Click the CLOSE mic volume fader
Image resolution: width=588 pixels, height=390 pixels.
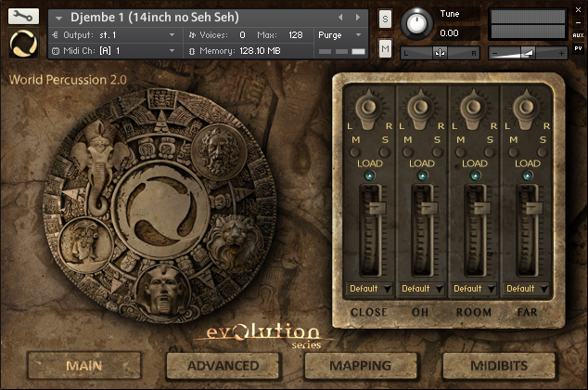click(377, 208)
